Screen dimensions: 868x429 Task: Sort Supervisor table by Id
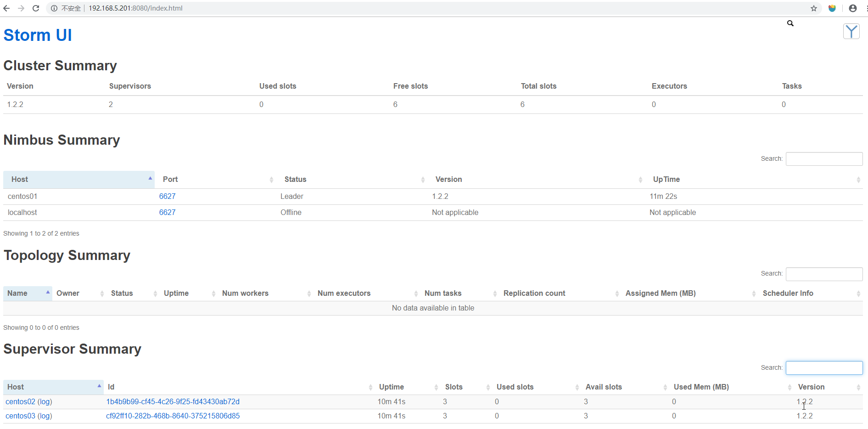pyautogui.click(x=239, y=387)
